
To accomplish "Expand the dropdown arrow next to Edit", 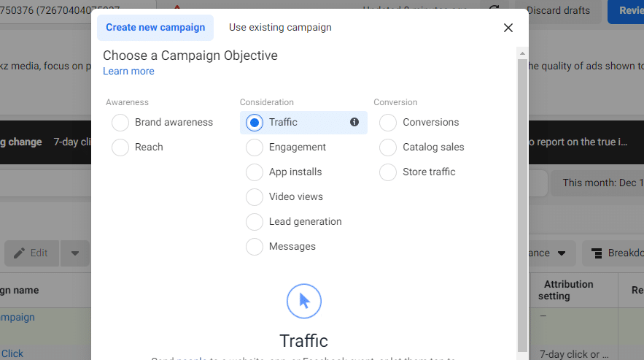I will tap(75, 253).
